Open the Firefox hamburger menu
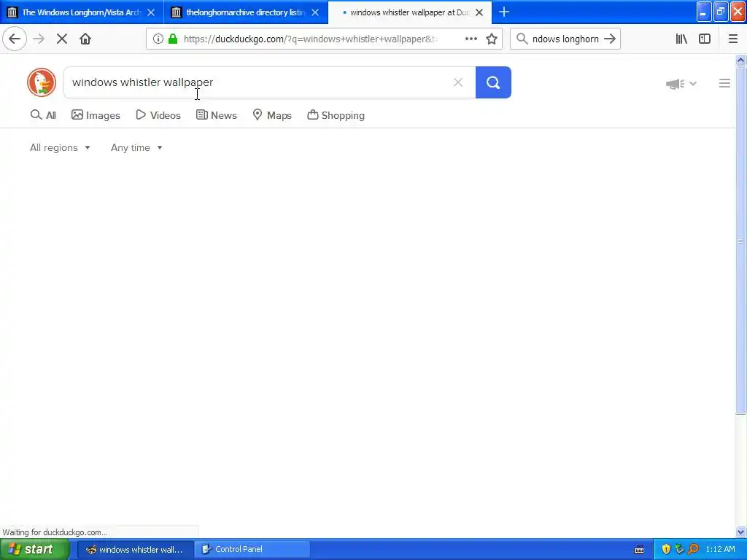The height and width of the screenshot is (560, 747). [733, 39]
